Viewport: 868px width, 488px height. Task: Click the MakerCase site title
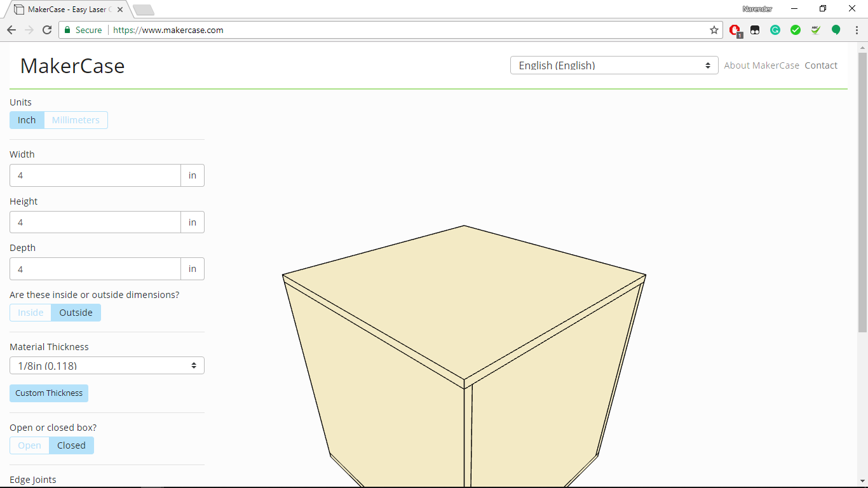(72, 66)
